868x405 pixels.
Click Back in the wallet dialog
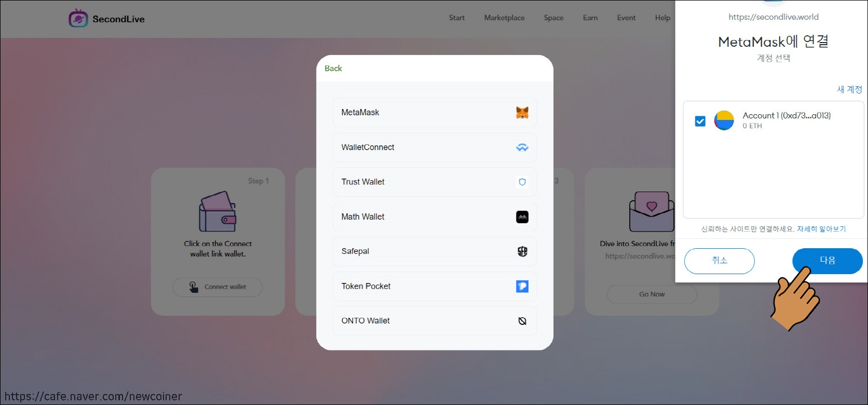click(333, 69)
